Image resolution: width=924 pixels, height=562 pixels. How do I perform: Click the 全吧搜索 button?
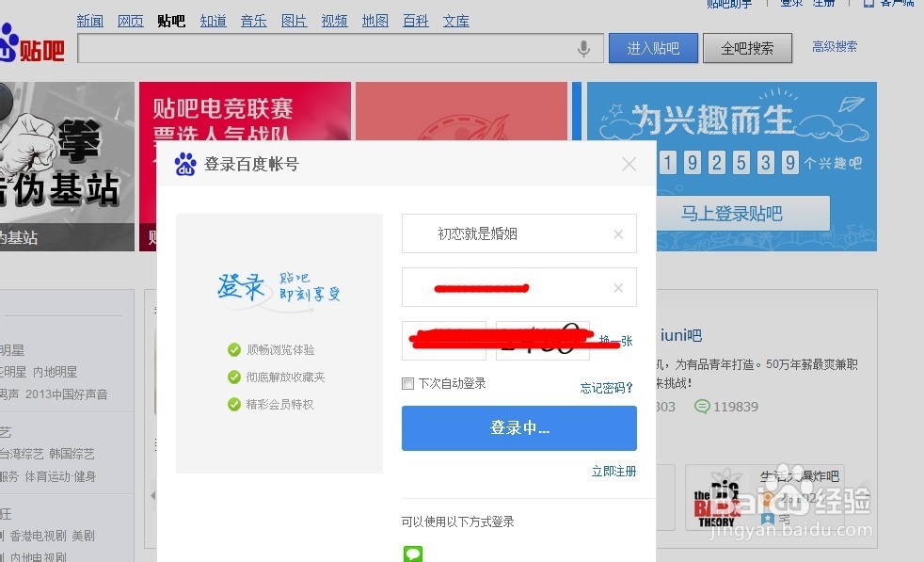click(x=747, y=48)
